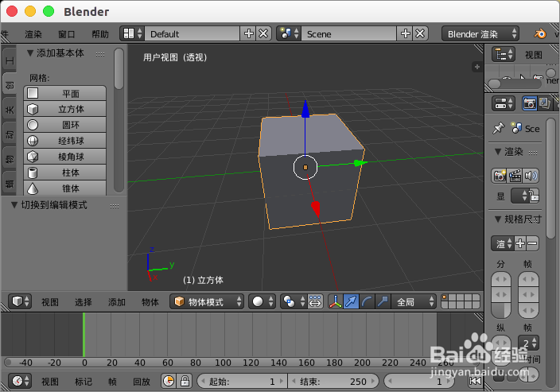Add an Ico Sphere (棱角球)
The width and height of the screenshot is (560, 392).
(65, 157)
